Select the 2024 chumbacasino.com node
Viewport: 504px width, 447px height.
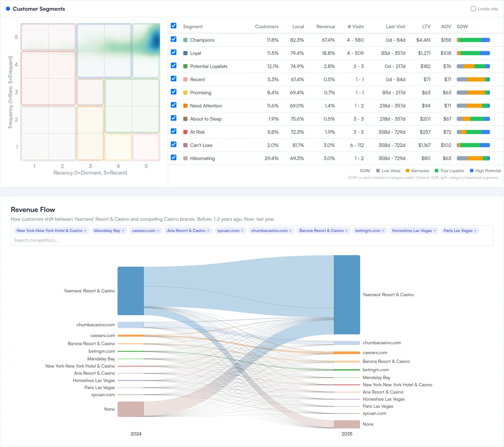131,325
